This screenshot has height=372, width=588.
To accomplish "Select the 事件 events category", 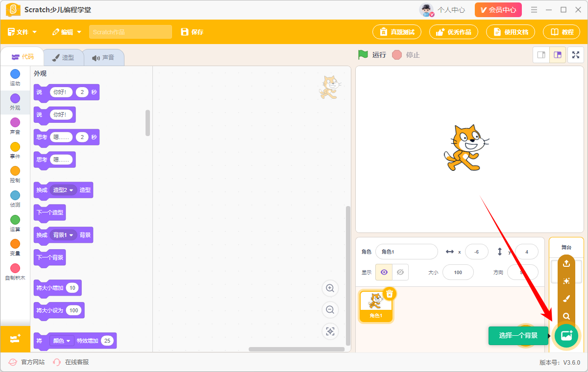I will 15,150.
